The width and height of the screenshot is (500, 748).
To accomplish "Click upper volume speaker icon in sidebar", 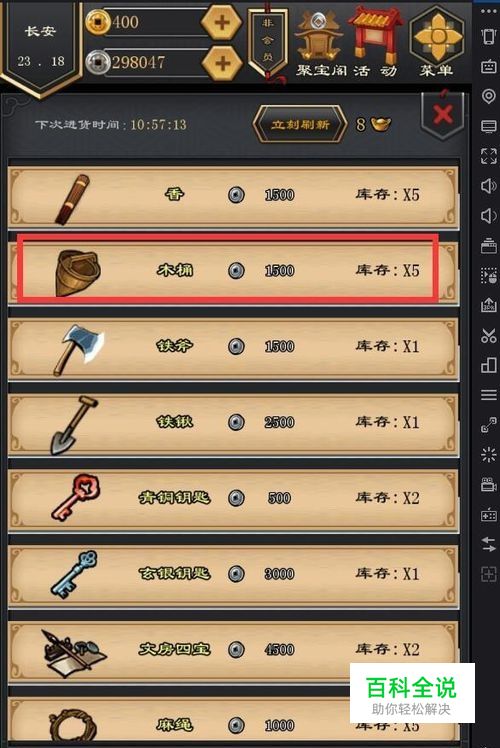I will [x=489, y=186].
